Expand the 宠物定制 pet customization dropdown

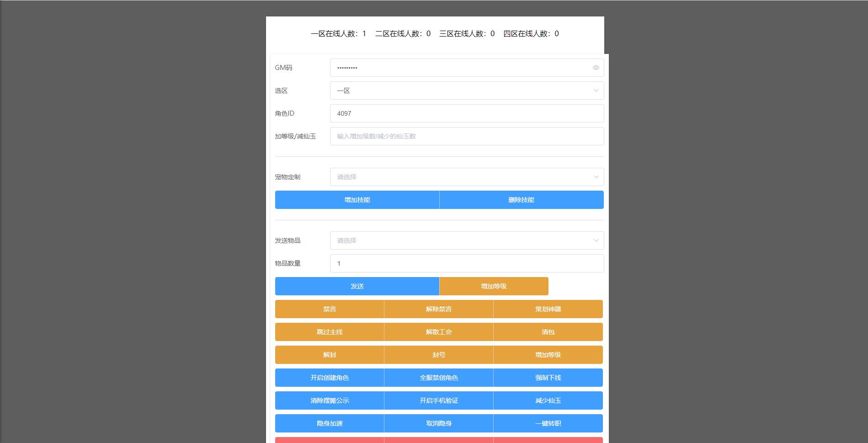point(466,176)
